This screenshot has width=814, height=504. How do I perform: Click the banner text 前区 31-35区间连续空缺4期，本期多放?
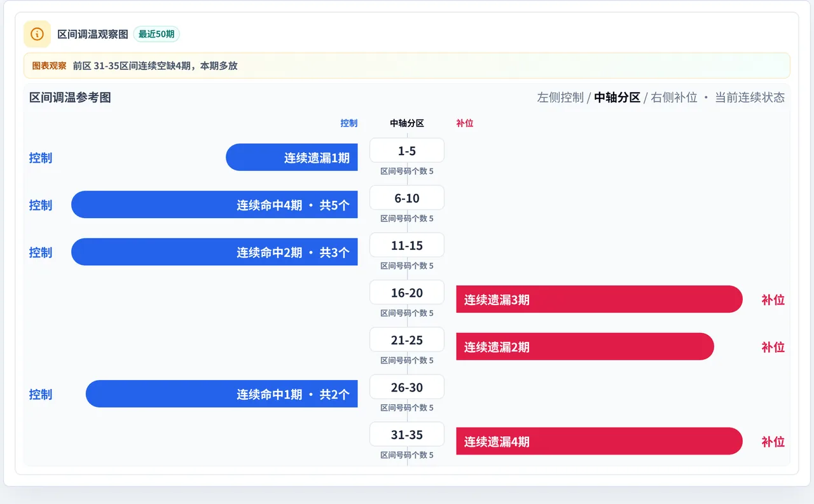tap(155, 65)
